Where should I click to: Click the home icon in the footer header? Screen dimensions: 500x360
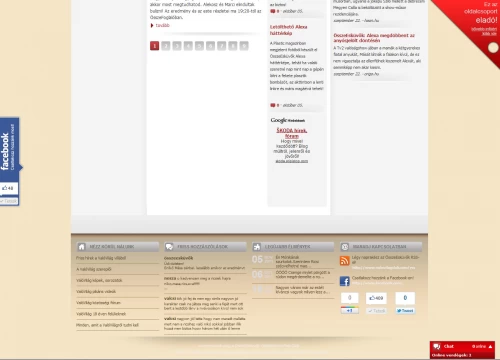pos(82,247)
